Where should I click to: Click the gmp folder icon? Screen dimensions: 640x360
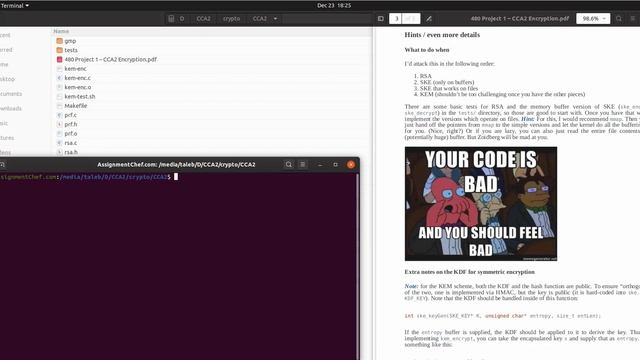pyautogui.click(x=60, y=41)
